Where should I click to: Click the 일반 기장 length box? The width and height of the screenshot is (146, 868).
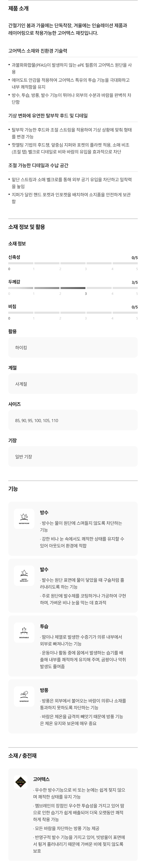(x=73, y=457)
